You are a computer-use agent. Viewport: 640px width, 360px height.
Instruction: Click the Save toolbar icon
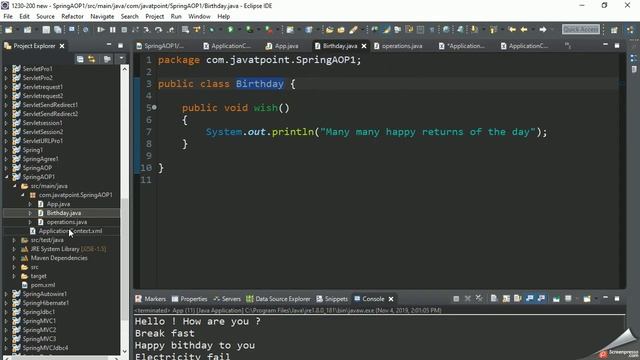[47, 29]
